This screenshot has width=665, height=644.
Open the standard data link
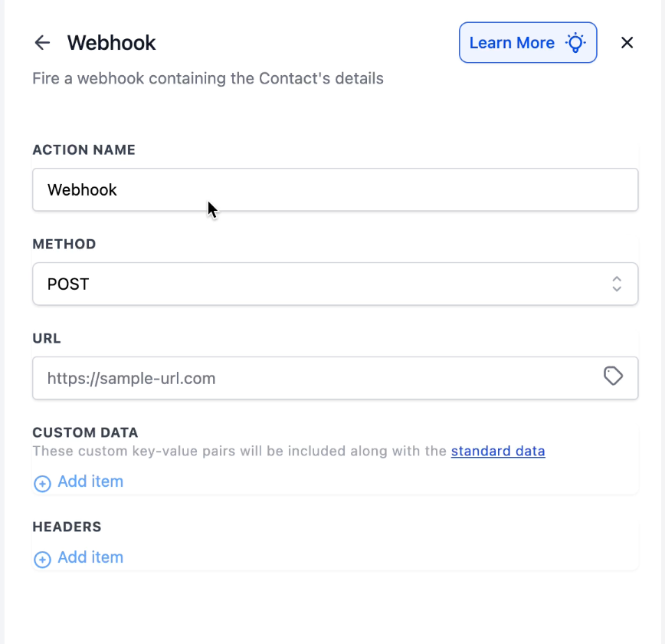point(498,451)
